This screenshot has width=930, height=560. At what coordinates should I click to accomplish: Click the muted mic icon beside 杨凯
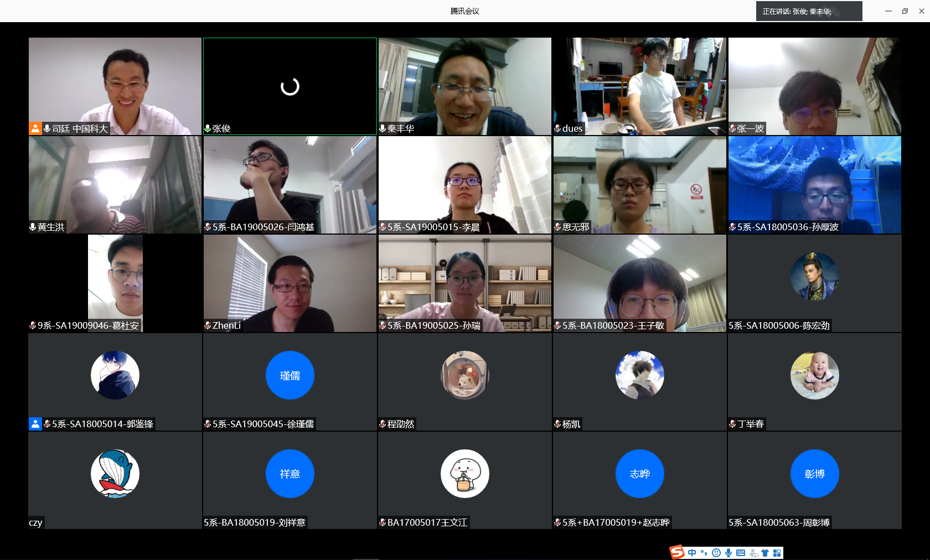tap(557, 424)
